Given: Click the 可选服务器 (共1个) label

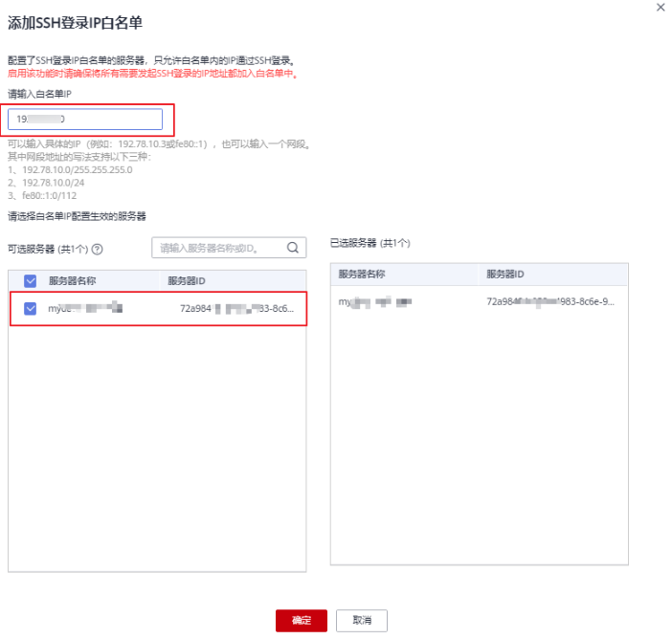Looking at the screenshot, I should coord(48,250).
